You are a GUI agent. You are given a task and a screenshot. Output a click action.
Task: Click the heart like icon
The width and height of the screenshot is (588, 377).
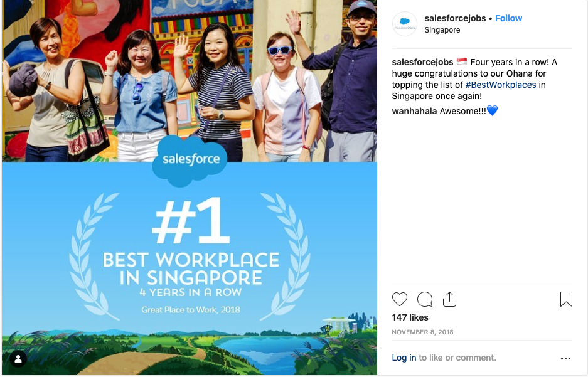[x=399, y=299]
